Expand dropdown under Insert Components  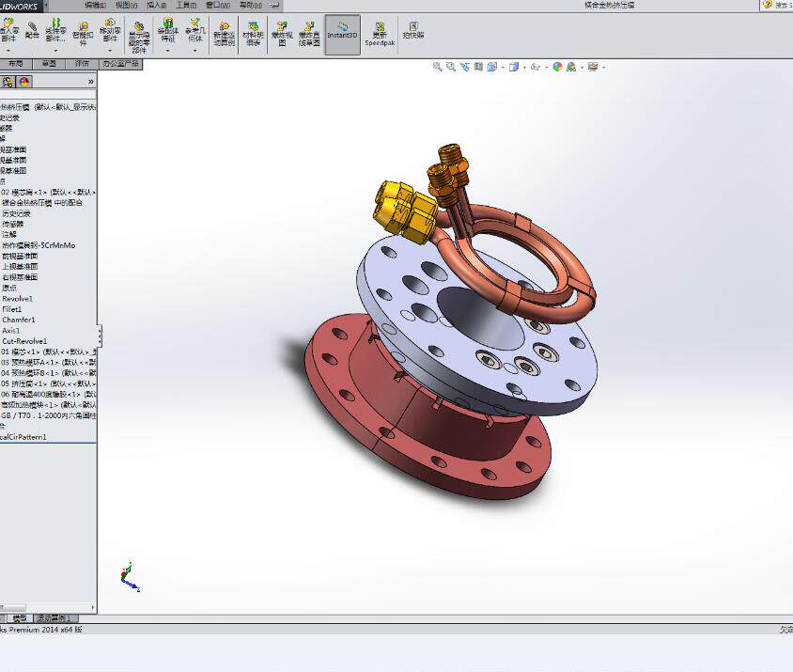[8, 51]
